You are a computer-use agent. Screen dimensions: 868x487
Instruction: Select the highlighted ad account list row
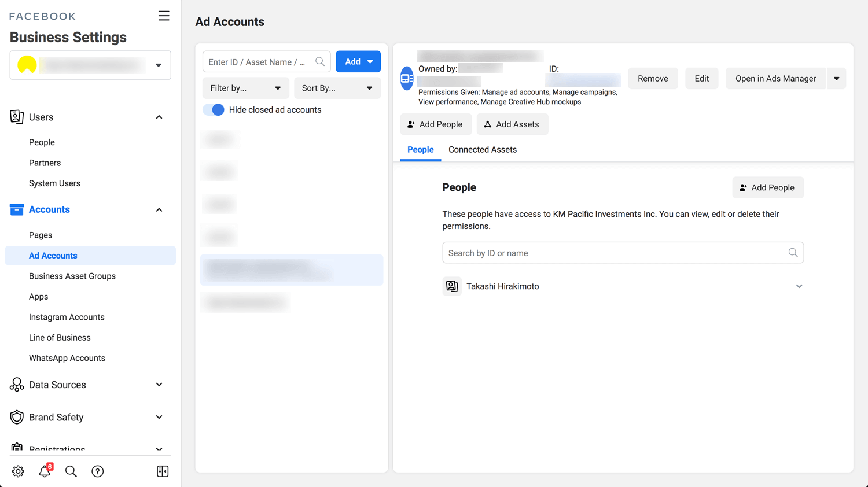pos(292,270)
